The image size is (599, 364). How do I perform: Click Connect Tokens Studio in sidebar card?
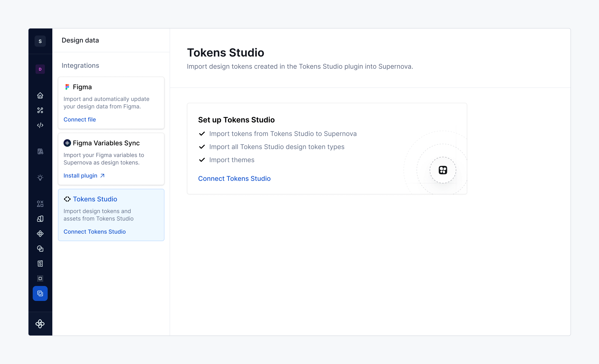click(95, 232)
